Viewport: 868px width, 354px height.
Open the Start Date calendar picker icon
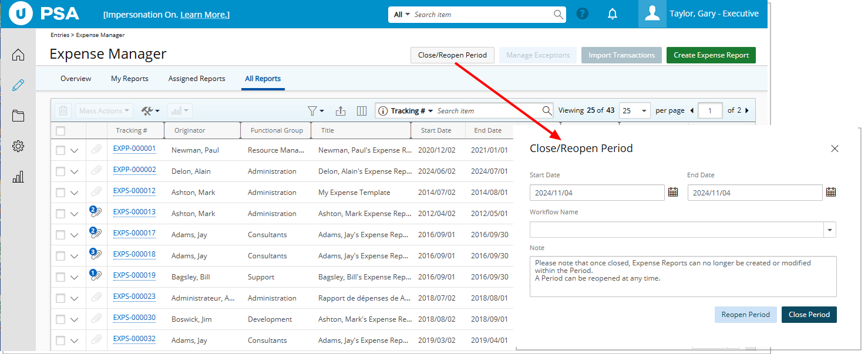pyautogui.click(x=673, y=192)
